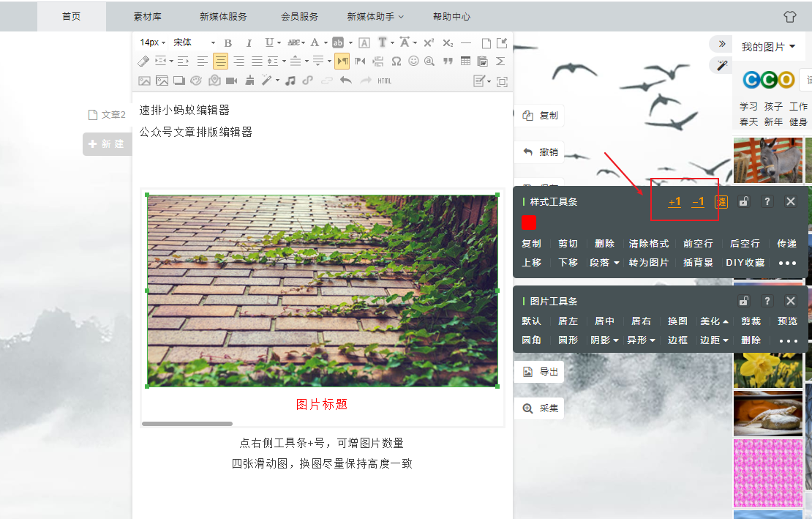Expand 边距 dropdown in image toolbar

point(714,340)
